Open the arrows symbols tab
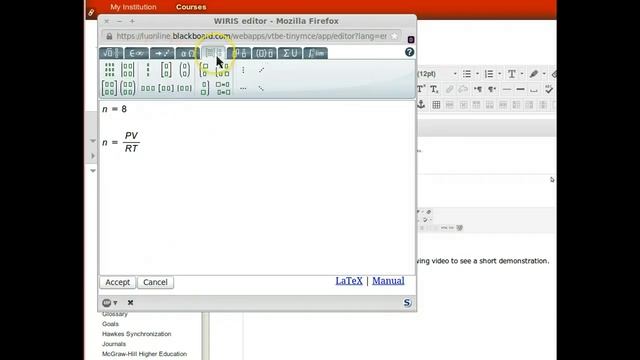This screenshot has height=360, width=640. click(x=162, y=53)
